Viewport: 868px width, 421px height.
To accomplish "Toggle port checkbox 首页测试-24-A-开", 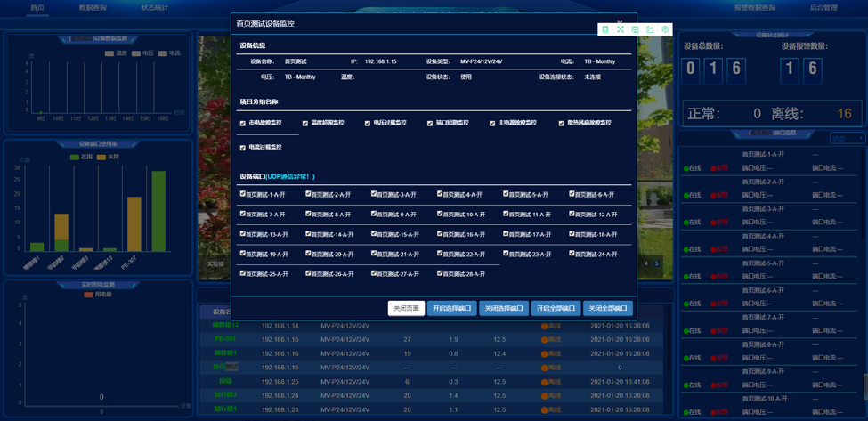I will 572,254.
